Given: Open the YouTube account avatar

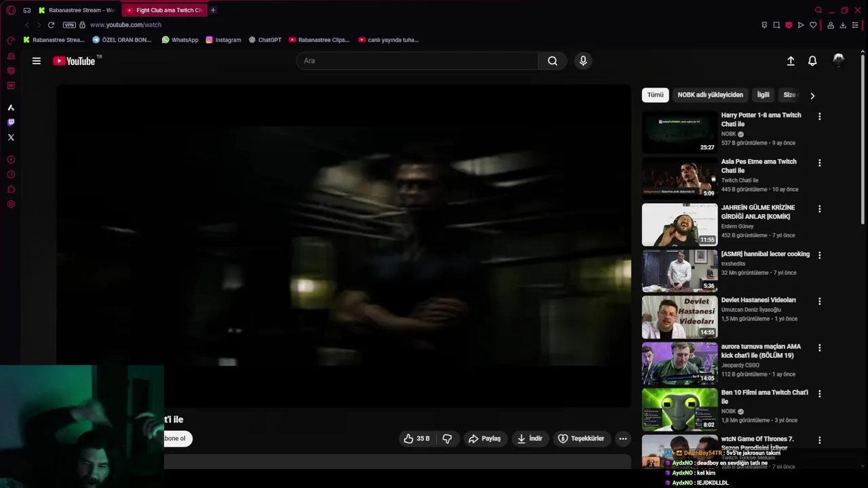Looking at the screenshot, I should 839,61.
